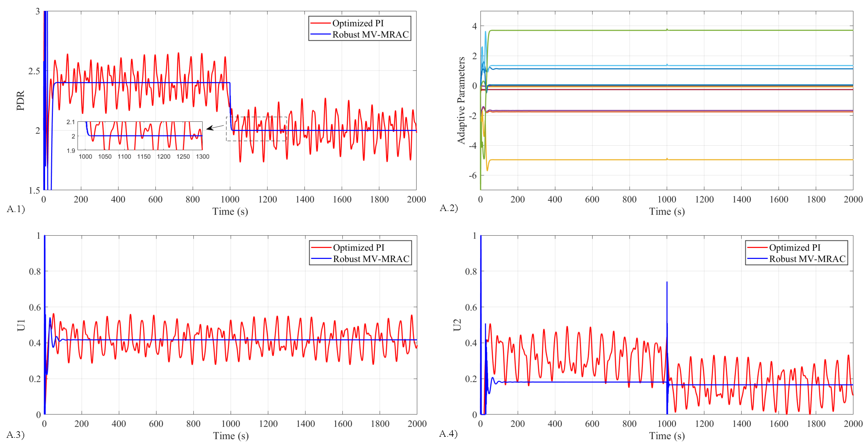Click 'Time (s)' label under U1 plot
The width and height of the screenshot is (868, 447).
coord(231,436)
